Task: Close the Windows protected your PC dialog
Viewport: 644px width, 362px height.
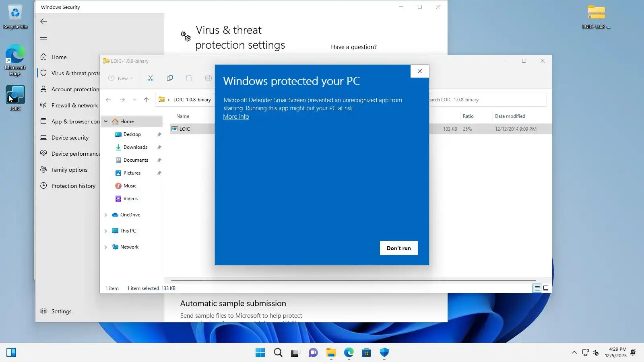Action: pyautogui.click(x=420, y=71)
